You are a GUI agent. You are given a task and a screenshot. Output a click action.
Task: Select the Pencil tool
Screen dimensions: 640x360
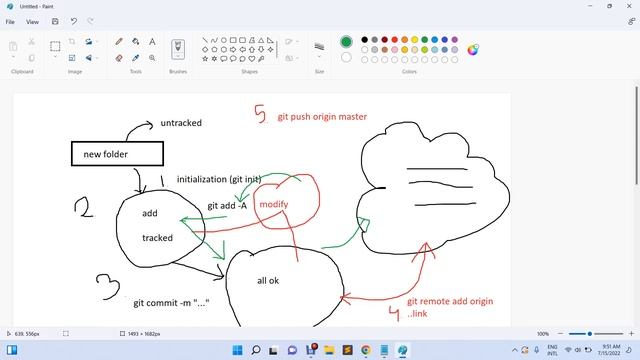pos(119,42)
